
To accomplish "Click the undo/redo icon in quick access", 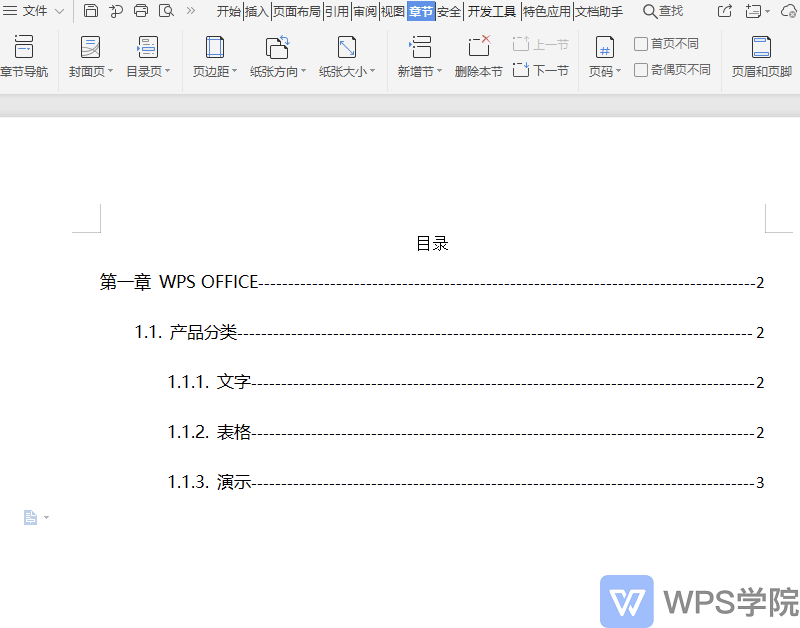I will pos(116,11).
